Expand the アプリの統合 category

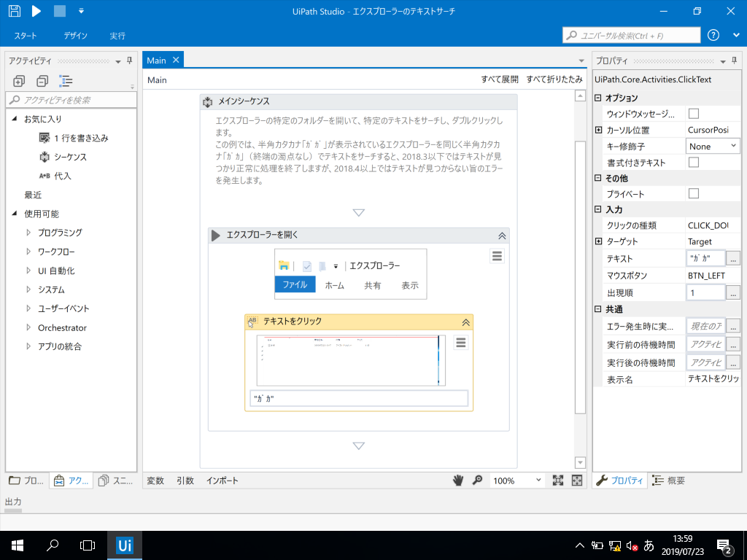click(x=28, y=346)
